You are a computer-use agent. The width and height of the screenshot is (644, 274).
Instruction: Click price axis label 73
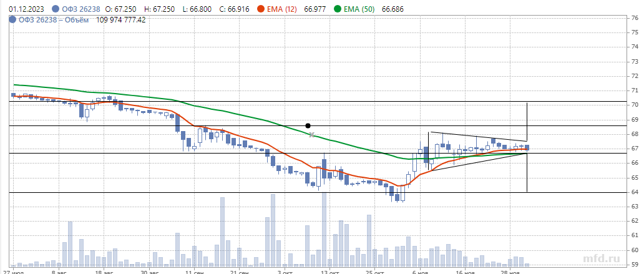(635, 62)
